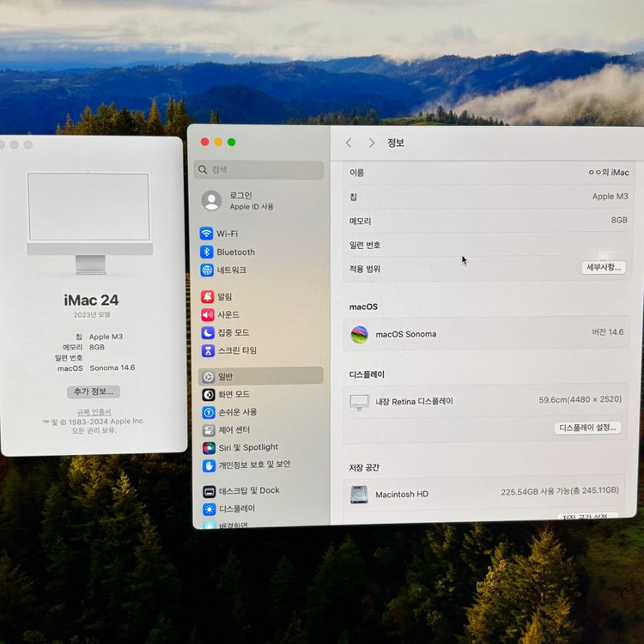Image resolution: width=644 pixels, height=644 pixels.
Task: Click the 디스플레이 설정... button
Action: tap(587, 428)
